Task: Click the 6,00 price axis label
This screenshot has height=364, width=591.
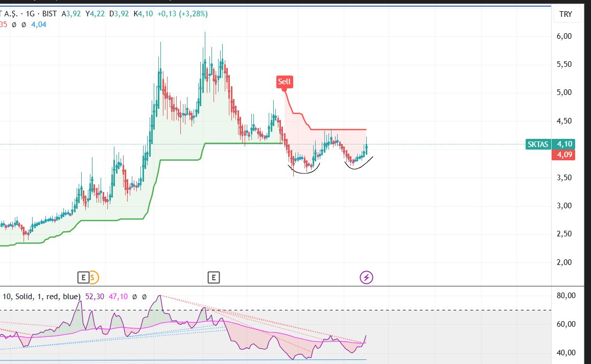Action: point(564,36)
